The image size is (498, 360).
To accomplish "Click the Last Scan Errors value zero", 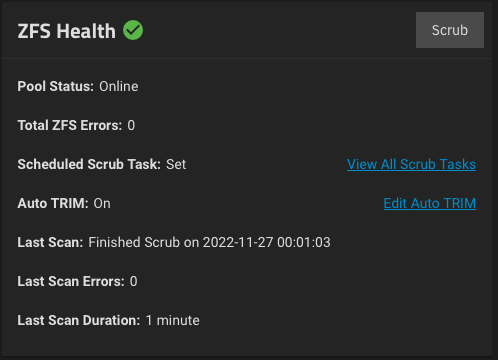I will [134, 281].
